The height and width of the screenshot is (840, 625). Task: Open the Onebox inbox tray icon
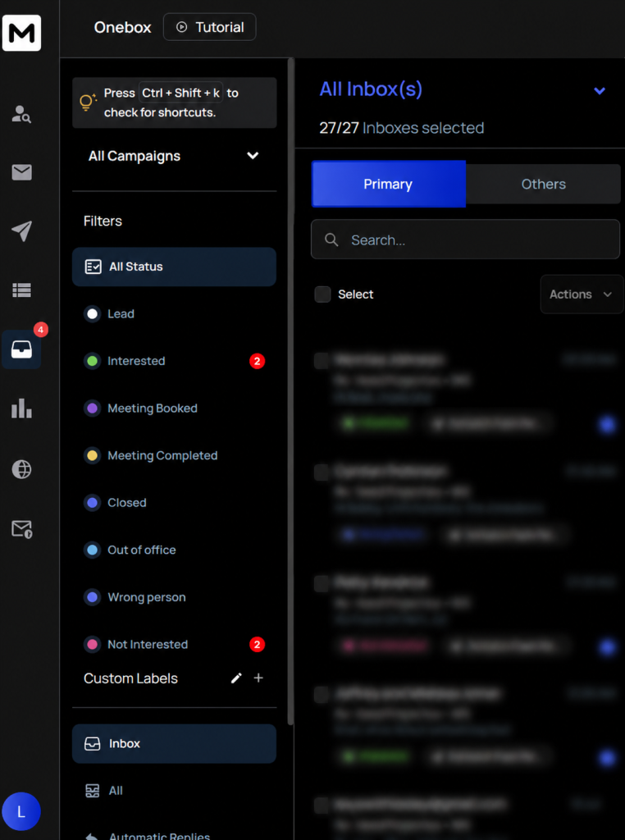(21, 349)
